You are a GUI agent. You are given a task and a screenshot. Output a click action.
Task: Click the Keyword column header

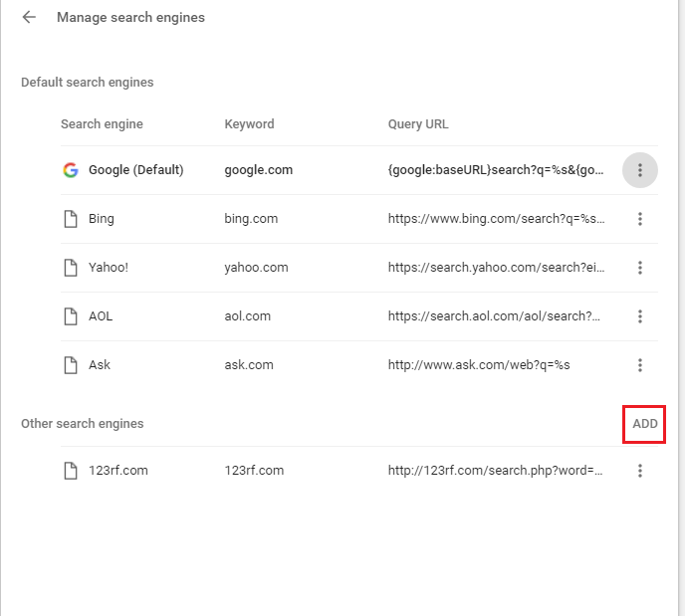coord(249,124)
